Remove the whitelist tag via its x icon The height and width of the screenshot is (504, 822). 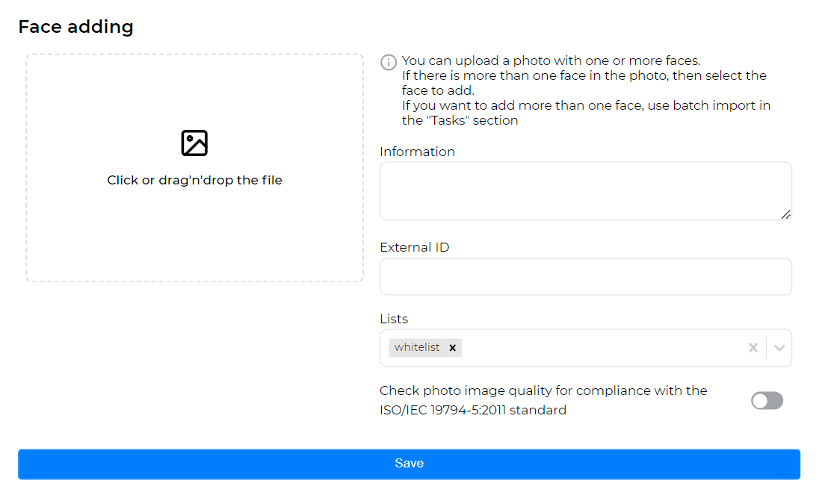452,347
